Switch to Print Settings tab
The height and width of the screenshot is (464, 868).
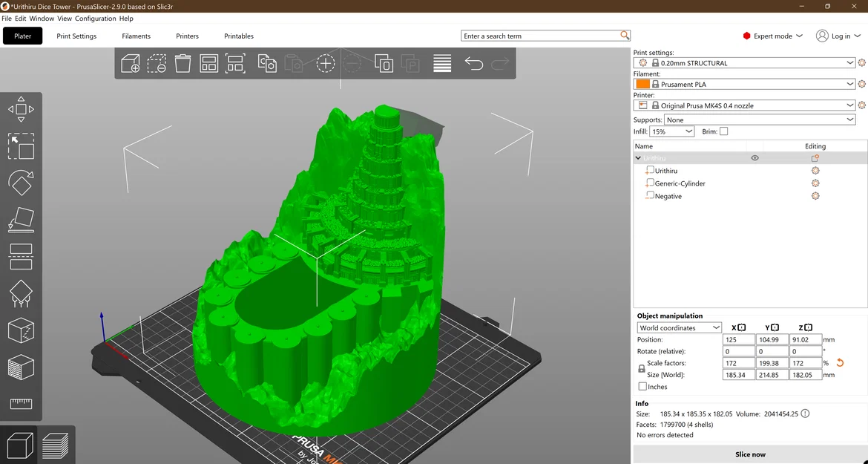click(x=76, y=36)
